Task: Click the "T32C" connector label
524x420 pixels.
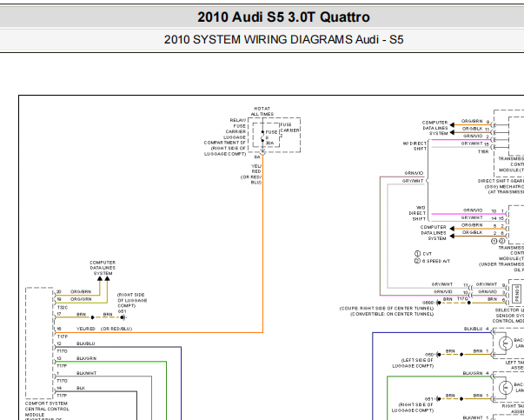Action: coord(63,307)
